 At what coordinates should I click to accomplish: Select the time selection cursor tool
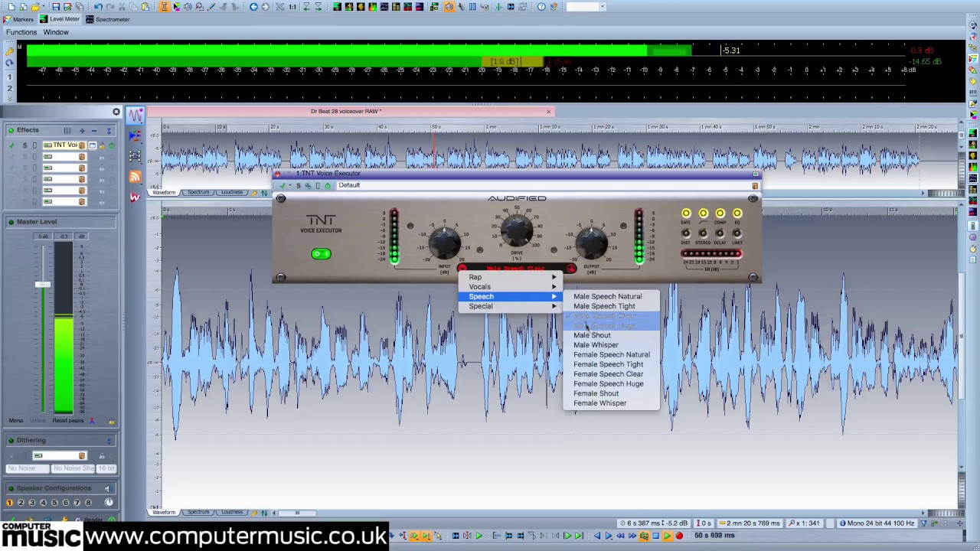click(x=164, y=7)
